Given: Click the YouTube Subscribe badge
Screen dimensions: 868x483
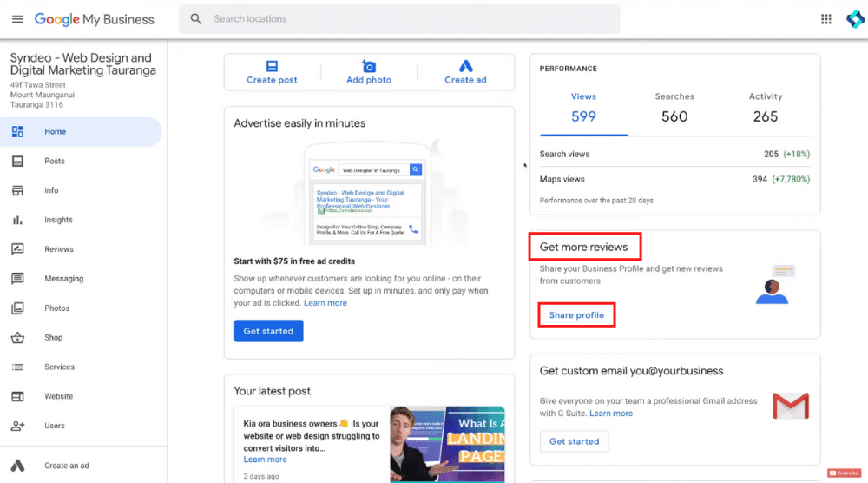Looking at the screenshot, I should 845,473.
